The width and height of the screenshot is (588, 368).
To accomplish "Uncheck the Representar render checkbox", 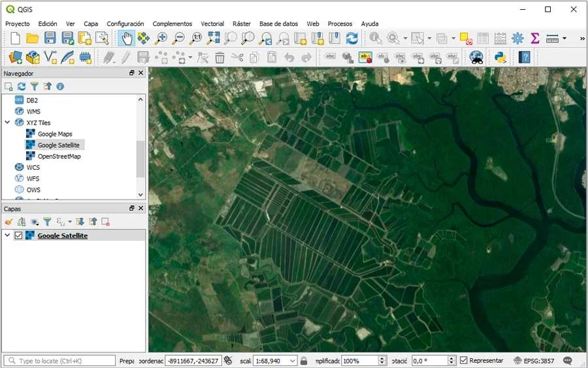I will pos(464,360).
